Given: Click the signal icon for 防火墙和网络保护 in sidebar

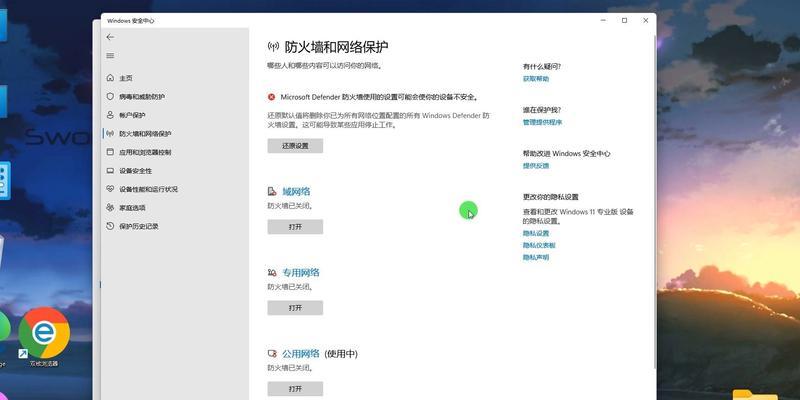Looking at the screenshot, I should tap(110, 134).
